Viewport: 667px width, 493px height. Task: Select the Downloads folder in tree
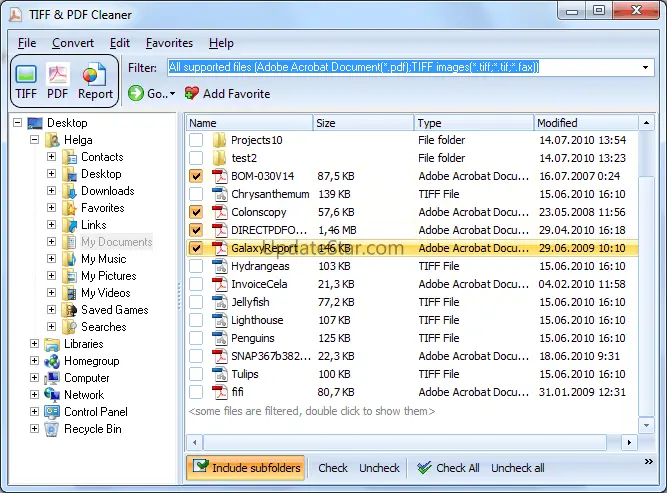[x=107, y=191]
